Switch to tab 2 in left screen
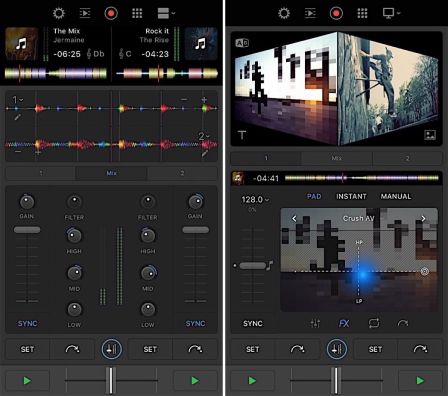The width and height of the screenshot is (448, 396). pos(182,173)
